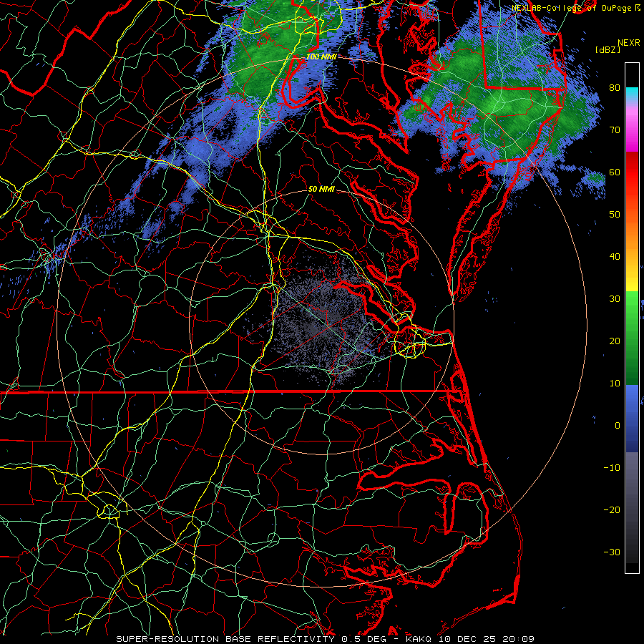Click the 50 value on the dBZ scale
The width and height of the screenshot is (644, 644).
tap(615, 215)
